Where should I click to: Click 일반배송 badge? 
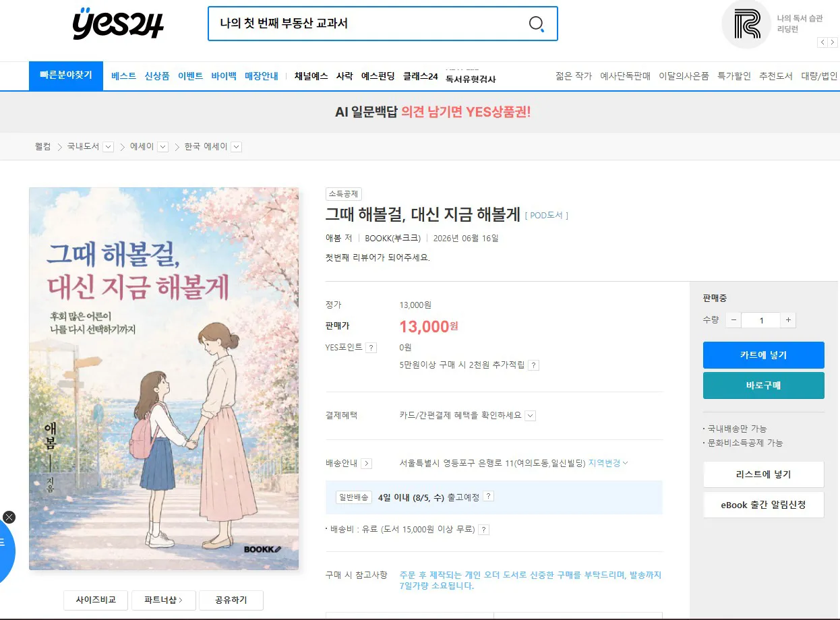pos(354,497)
